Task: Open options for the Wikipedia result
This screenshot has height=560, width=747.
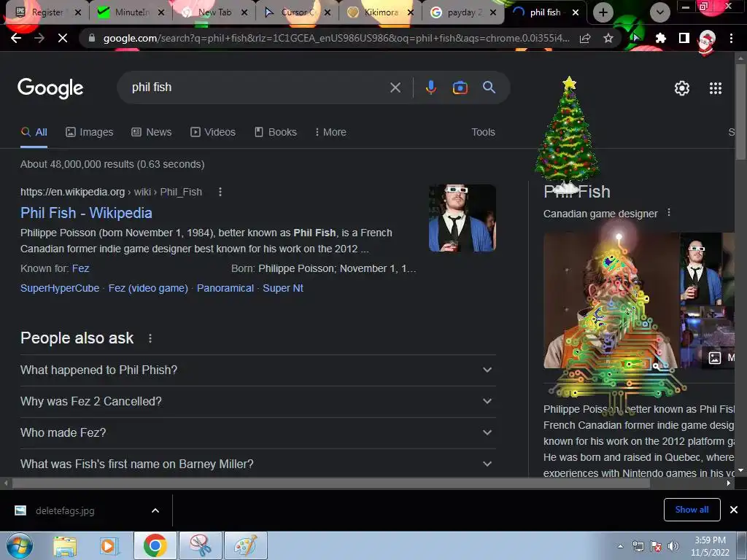Action: coord(220,192)
